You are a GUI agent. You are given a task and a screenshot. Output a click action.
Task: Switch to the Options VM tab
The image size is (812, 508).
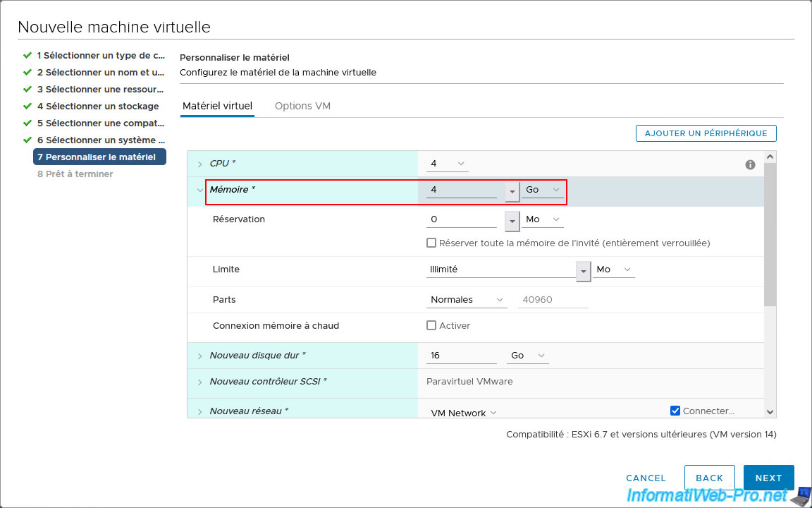coord(302,106)
